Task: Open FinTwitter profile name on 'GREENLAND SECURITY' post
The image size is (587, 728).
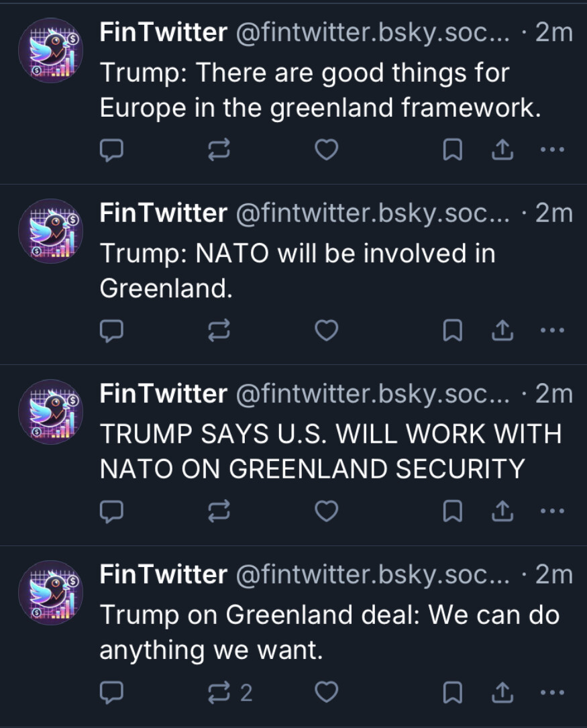Action: click(163, 393)
